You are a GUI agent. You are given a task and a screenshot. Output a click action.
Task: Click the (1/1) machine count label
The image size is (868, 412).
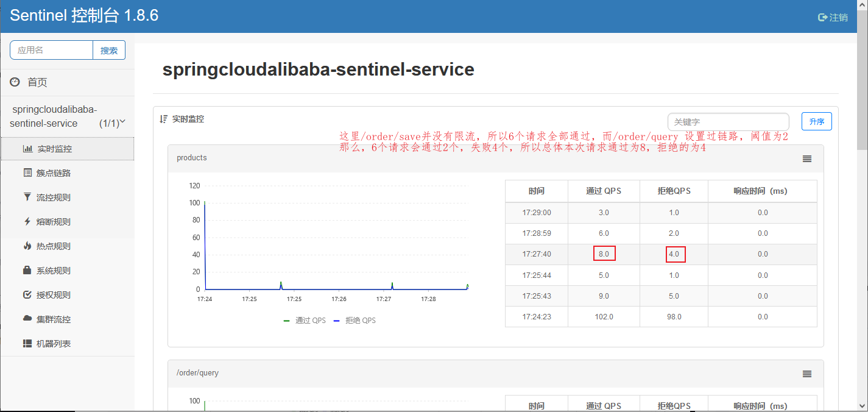click(109, 124)
